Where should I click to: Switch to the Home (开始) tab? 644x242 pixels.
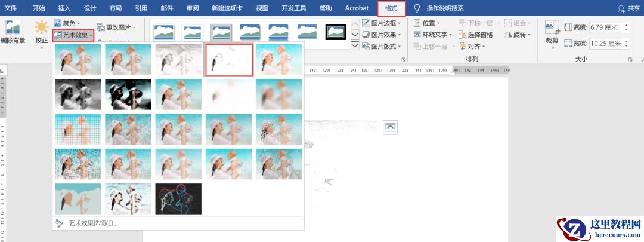point(39,8)
